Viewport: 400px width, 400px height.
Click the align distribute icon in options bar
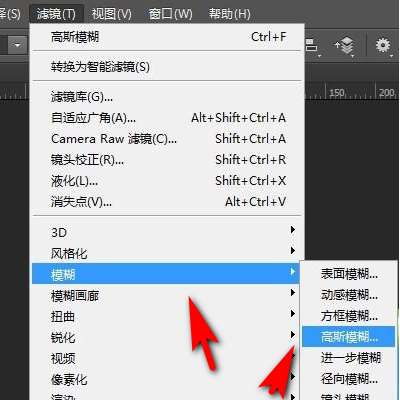312,45
